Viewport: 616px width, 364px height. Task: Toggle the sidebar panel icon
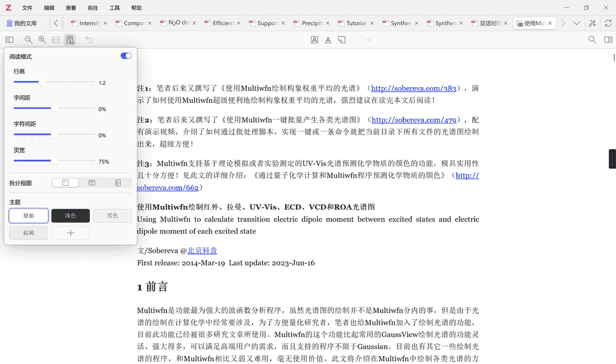(9, 39)
